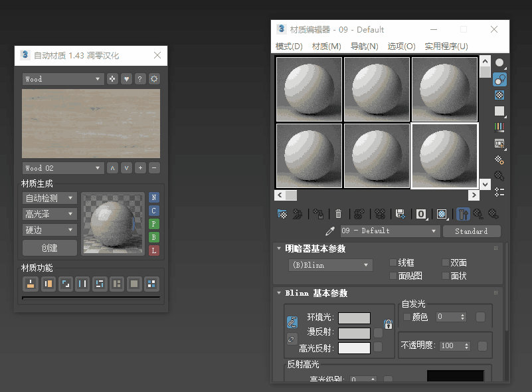
Task: Click the up arrow button beside Wood 02
Action: (x=112, y=168)
